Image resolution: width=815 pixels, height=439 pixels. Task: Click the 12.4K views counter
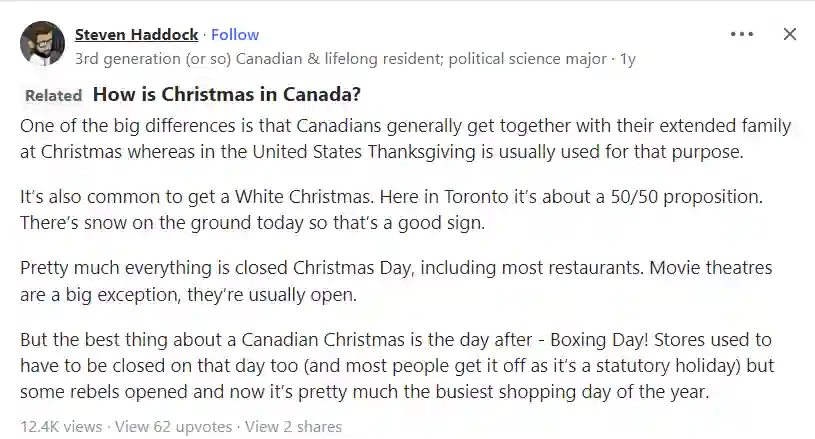click(61, 427)
